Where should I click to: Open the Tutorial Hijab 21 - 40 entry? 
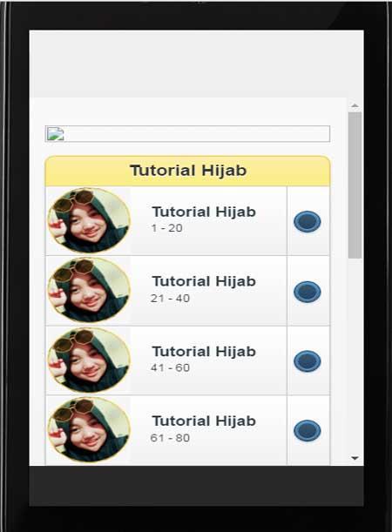point(166,291)
